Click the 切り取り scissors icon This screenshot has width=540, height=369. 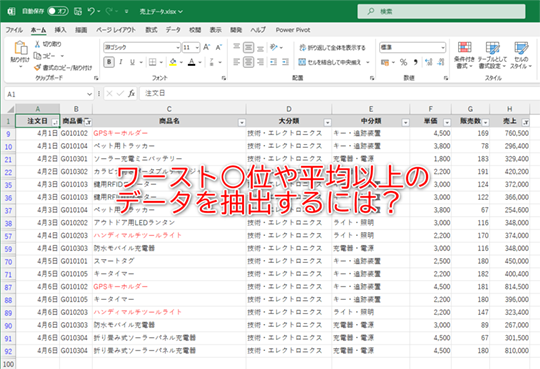(x=37, y=44)
